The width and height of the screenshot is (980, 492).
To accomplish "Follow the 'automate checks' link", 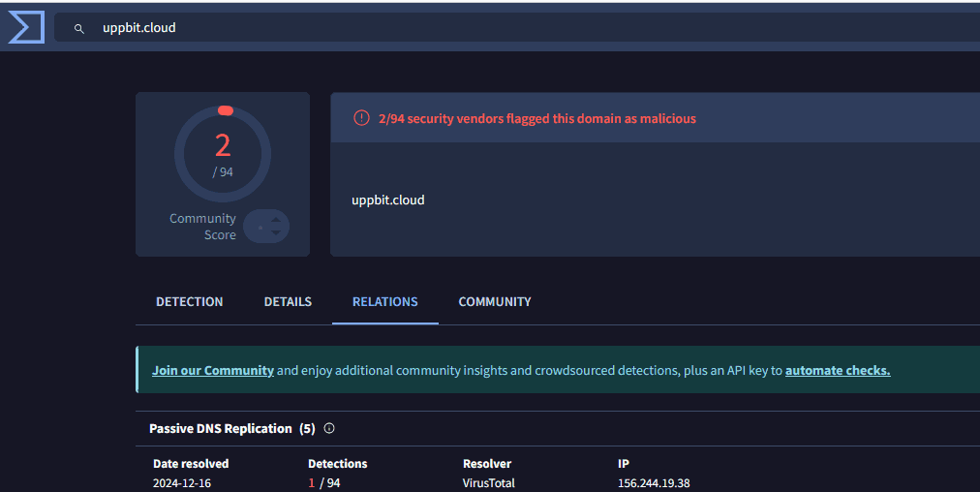I will click(837, 370).
